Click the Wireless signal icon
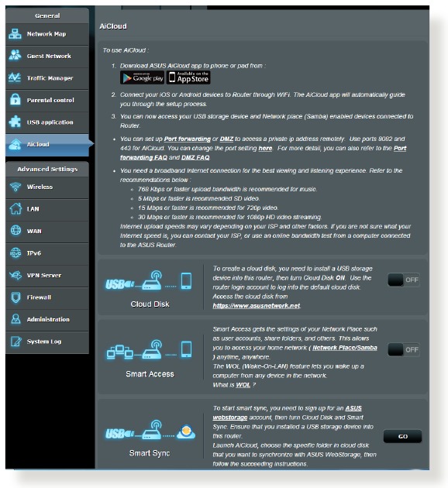Viewport: 448px width, 488px height. point(16,187)
